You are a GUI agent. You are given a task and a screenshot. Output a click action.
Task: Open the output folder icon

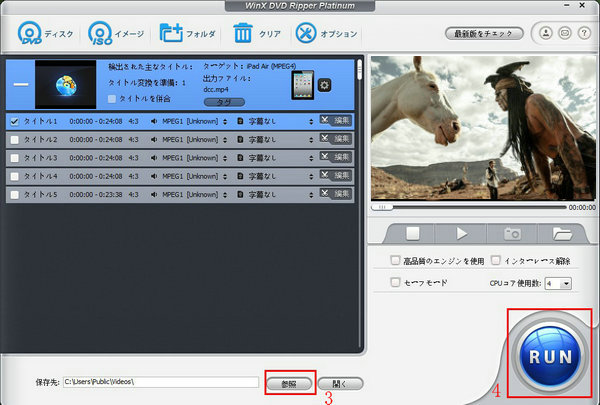coord(562,234)
